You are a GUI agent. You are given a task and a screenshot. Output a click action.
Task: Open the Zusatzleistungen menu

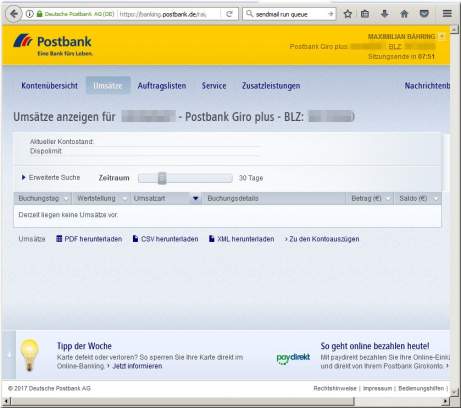271,86
